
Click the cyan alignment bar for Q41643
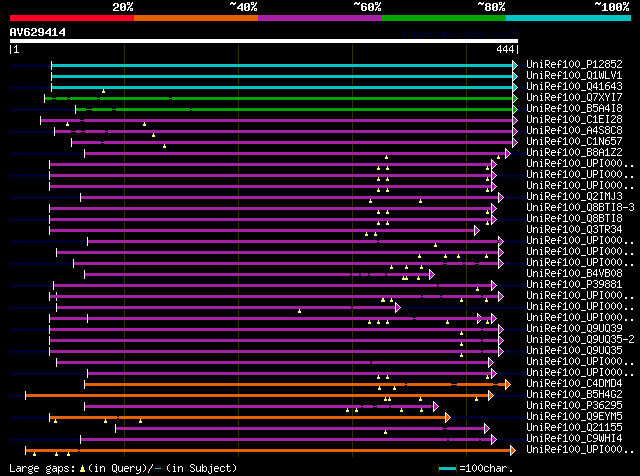(282, 87)
